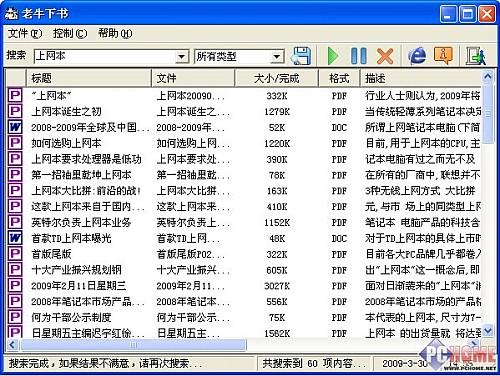Click Word icon of row 首款TD上网本曝光
Image resolution: width=500 pixels, height=376 pixels.
tap(15, 238)
